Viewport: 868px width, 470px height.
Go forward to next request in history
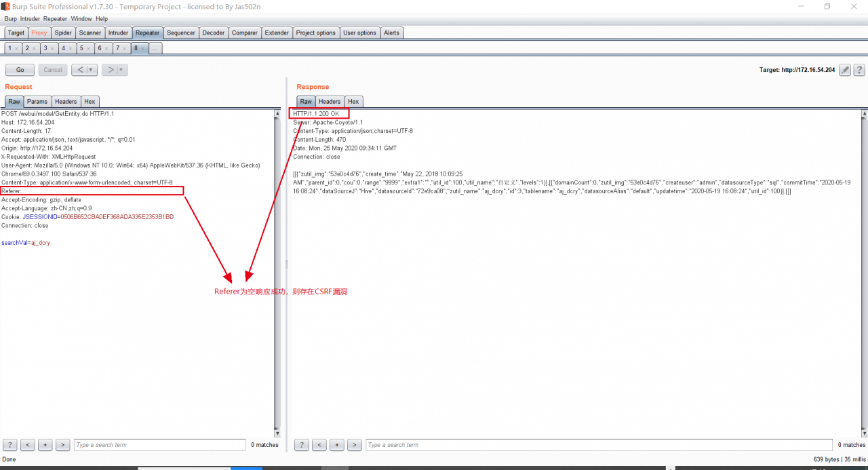[109, 70]
